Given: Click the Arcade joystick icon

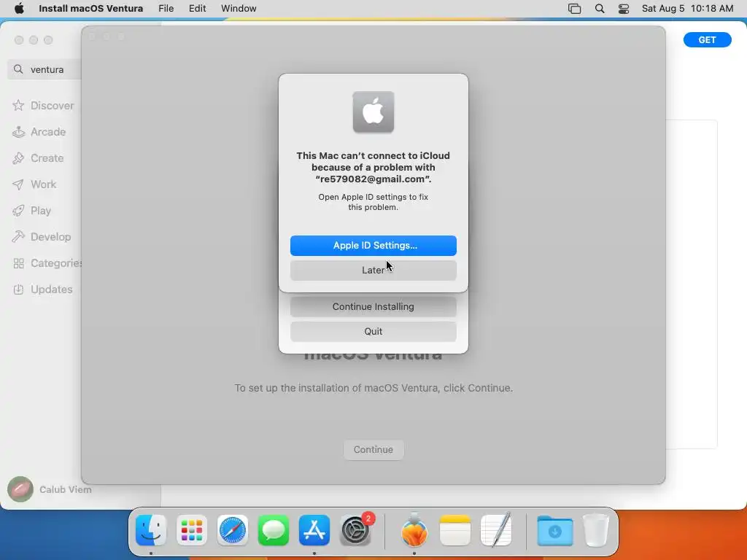Looking at the screenshot, I should click(18, 132).
